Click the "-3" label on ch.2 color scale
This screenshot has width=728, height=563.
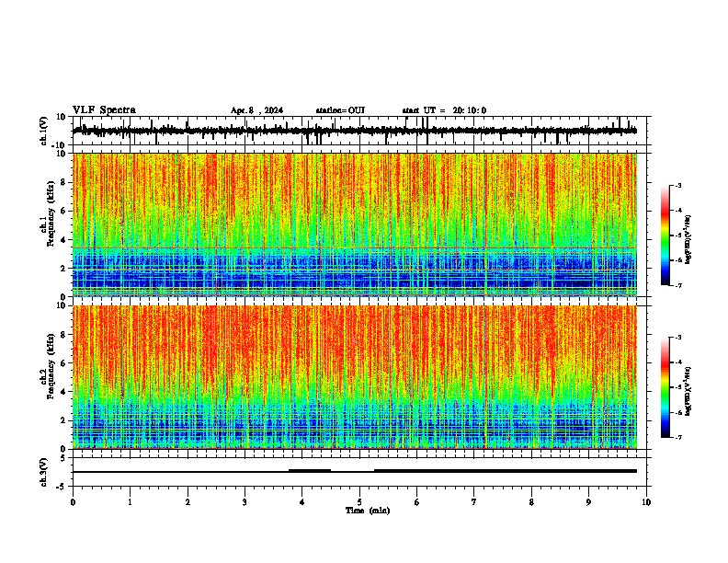click(x=677, y=338)
